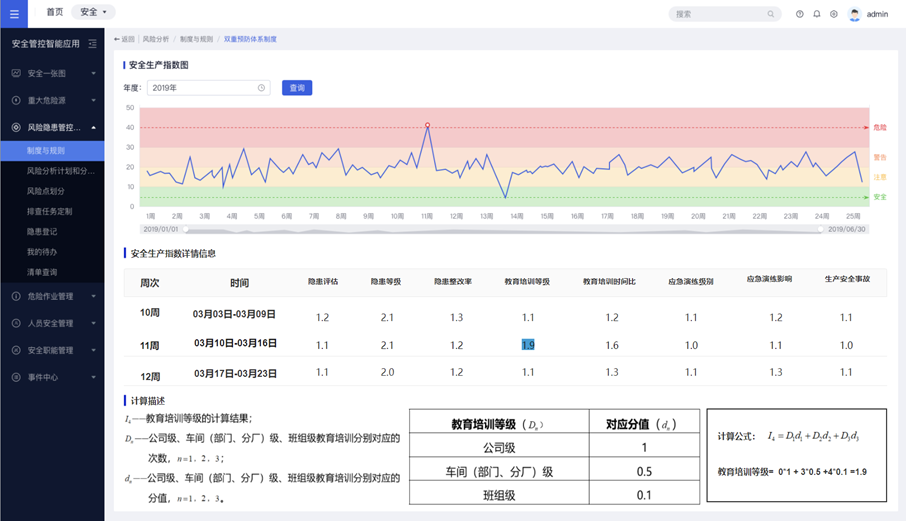Viewport: 906px width, 521px height.
Task: Expand the 事件中心 menu arrow
Action: click(x=94, y=377)
